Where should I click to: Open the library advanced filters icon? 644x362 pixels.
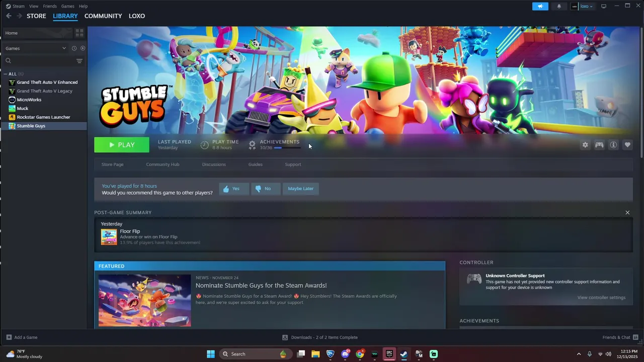pos(79,61)
